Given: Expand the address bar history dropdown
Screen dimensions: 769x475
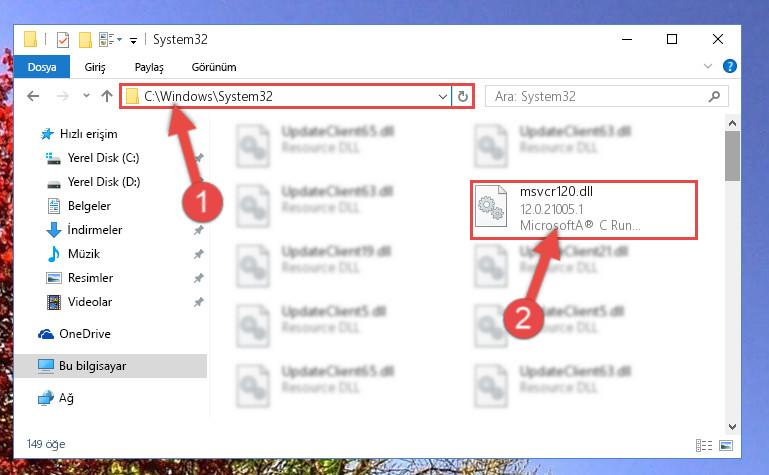Looking at the screenshot, I should (x=442, y=97).
